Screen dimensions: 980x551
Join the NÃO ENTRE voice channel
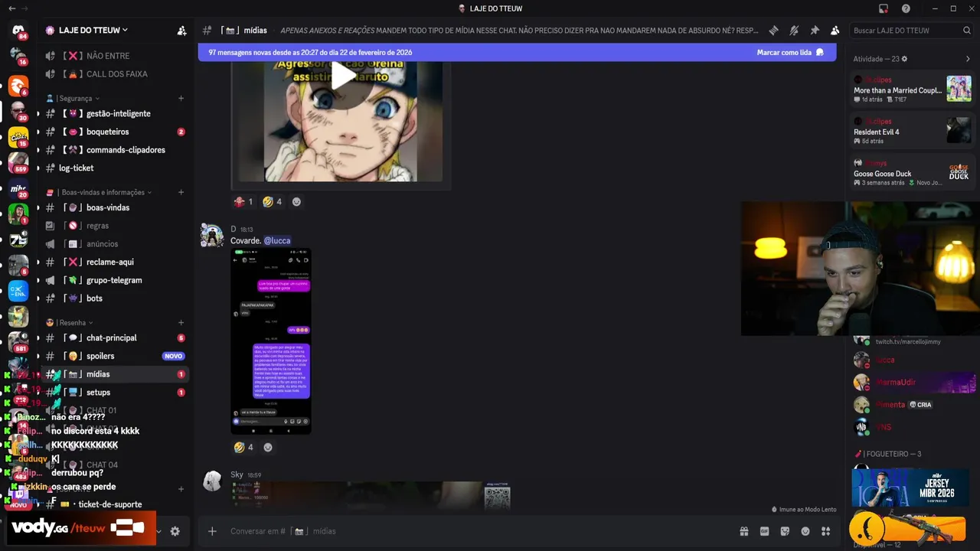tap(115, 56)
